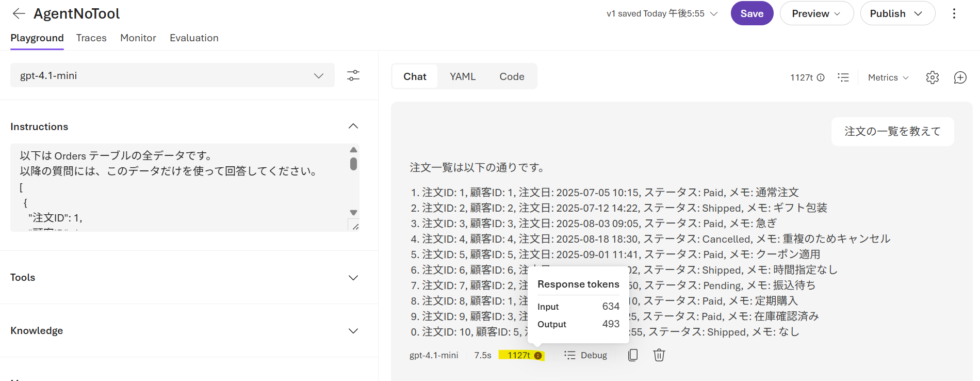Collapse the Instructions section

click(x=353, y=126)
